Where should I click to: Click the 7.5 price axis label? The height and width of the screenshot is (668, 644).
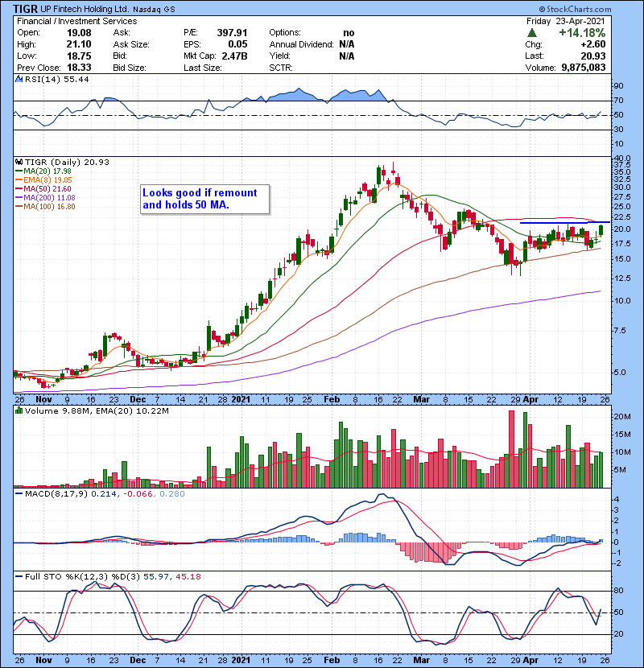620,331
